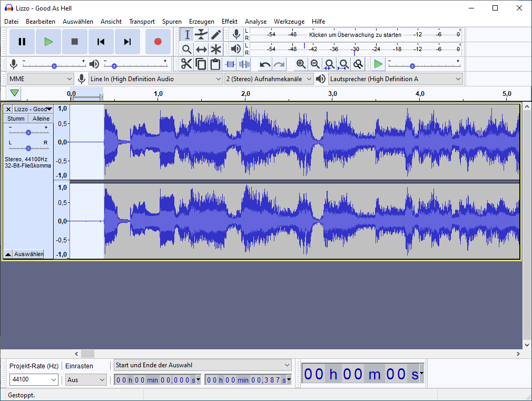The height and width of the screenshot is (401, 532).
Task: Click the red Record button
Action: (x=157, y=42)
